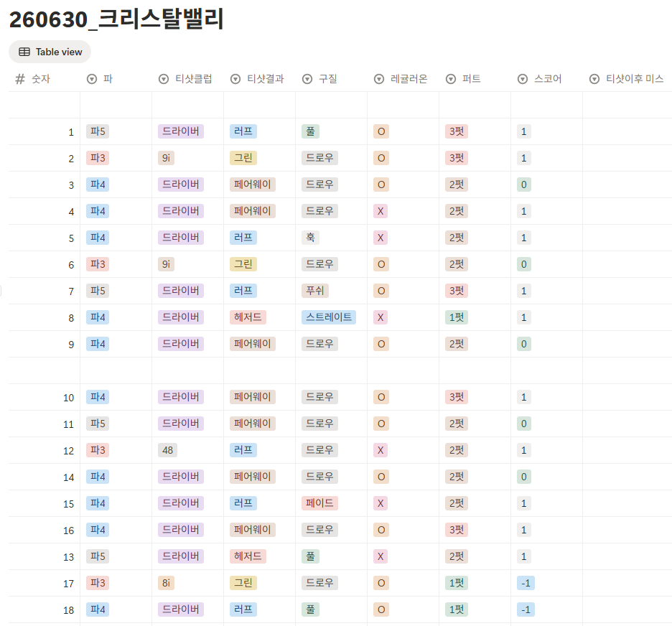
Task: Click the number icon beside 숫자 header
Action: pyautogui.click(x=20, y=79)
